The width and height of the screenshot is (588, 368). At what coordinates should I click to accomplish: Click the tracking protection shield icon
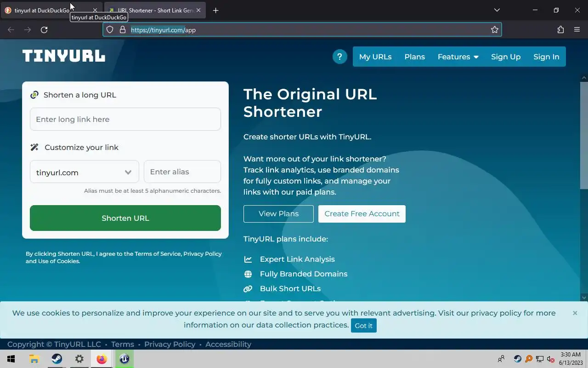[x=110, y=30]
